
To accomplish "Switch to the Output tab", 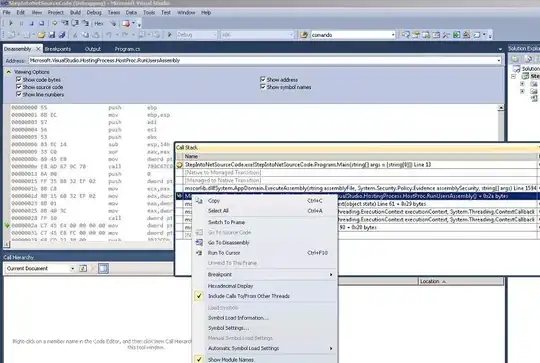I will [x=93, y=49].
